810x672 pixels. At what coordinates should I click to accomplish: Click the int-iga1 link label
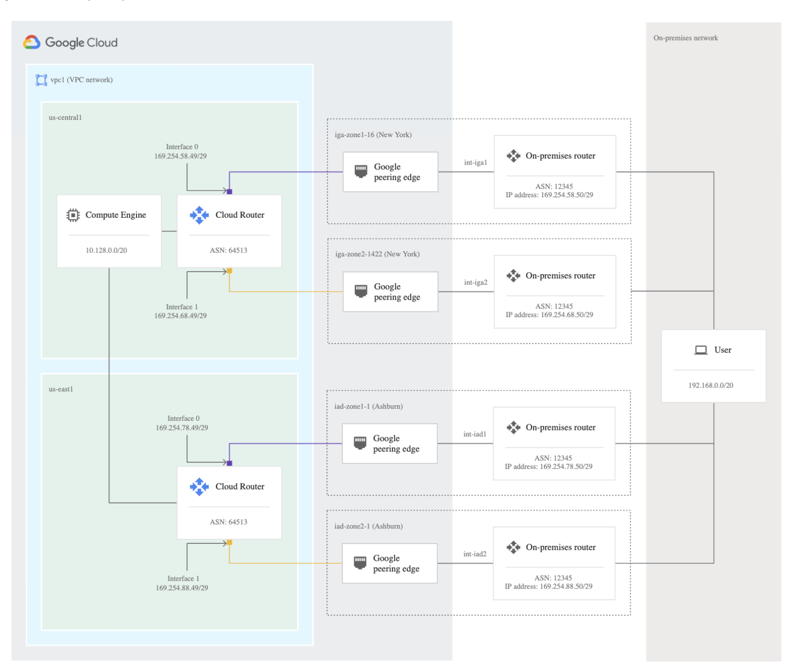tap(476, 163)
